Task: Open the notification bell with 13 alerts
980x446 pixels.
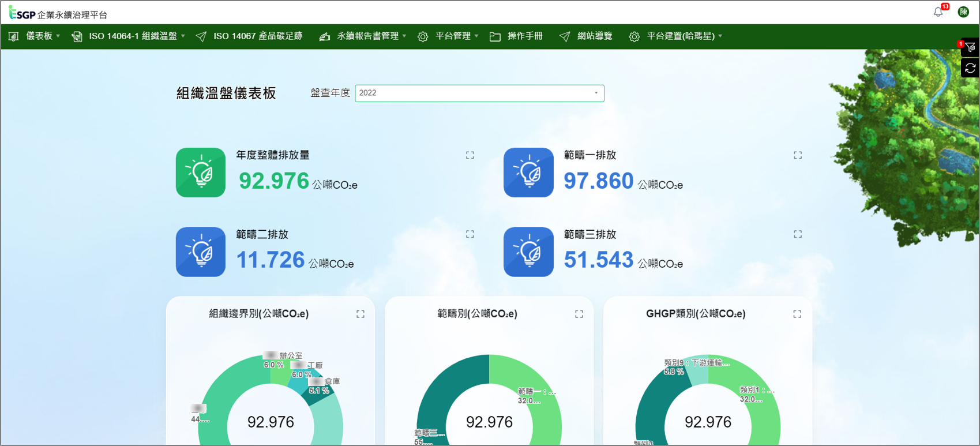Action: click(938, 12)
